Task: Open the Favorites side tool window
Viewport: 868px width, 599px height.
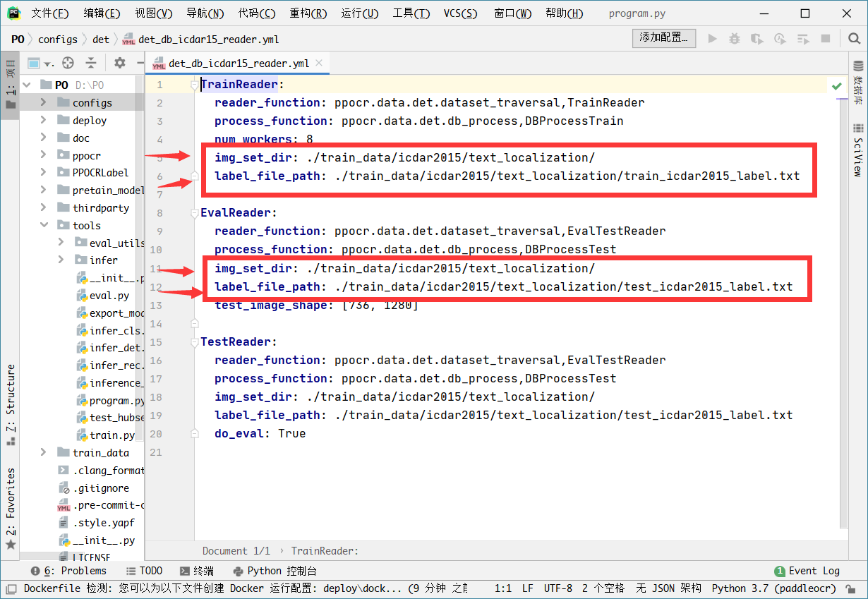Action: 11,508
